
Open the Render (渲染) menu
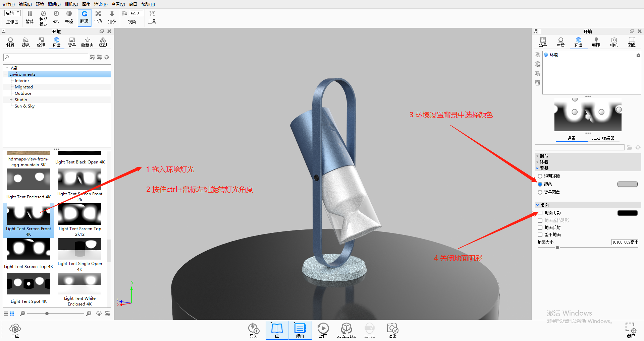(101, 4)
